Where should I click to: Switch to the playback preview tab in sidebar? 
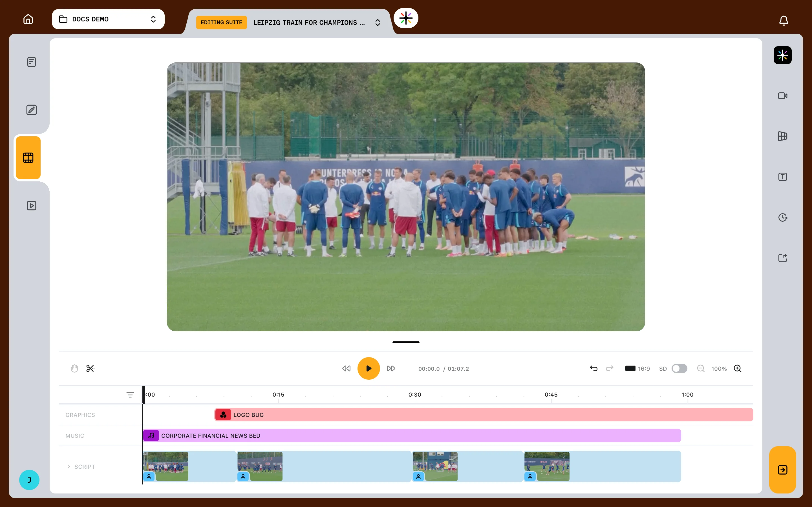click(x=32, y=206)
